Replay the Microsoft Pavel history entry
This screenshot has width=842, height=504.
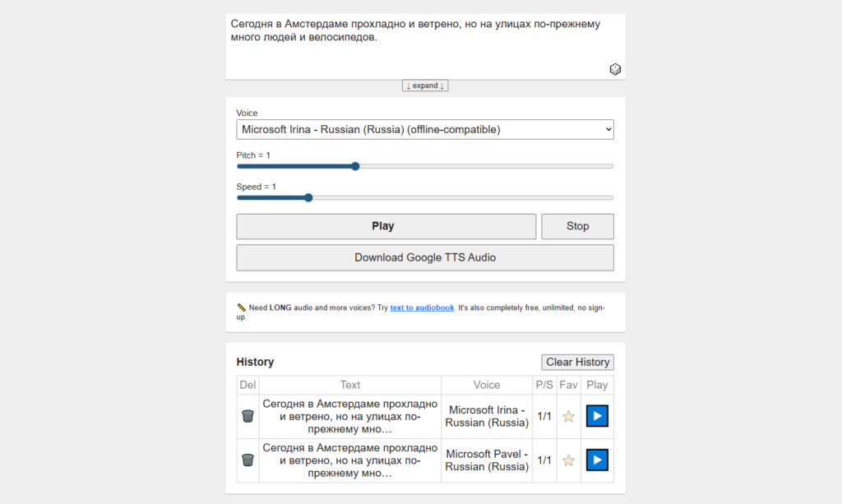point(597,460)
